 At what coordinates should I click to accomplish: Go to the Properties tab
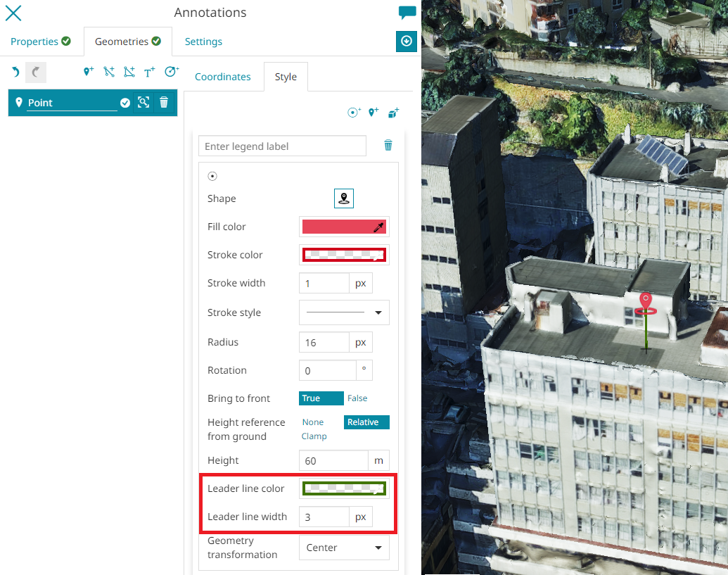pos(40,42)
